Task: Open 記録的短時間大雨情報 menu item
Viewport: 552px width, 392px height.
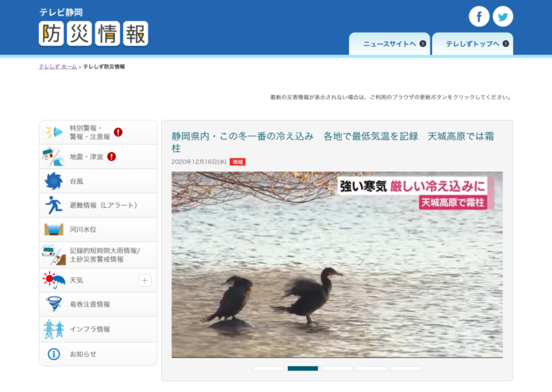Action: (x=99, y=255)
